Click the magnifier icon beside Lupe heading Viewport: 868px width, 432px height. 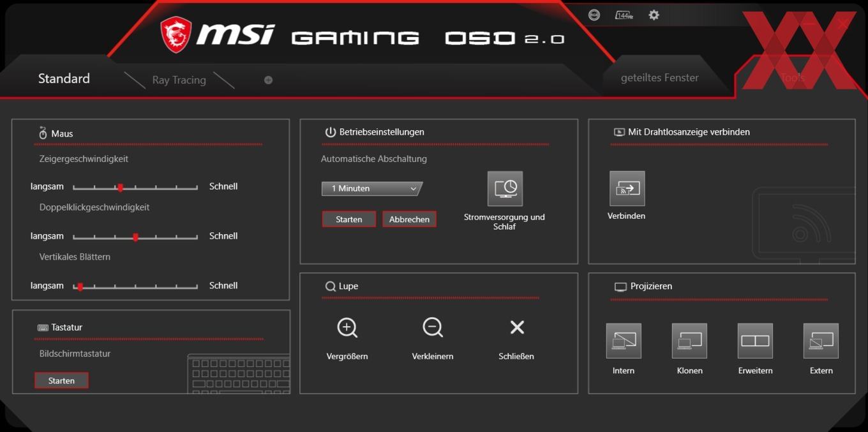click(330, 287)
